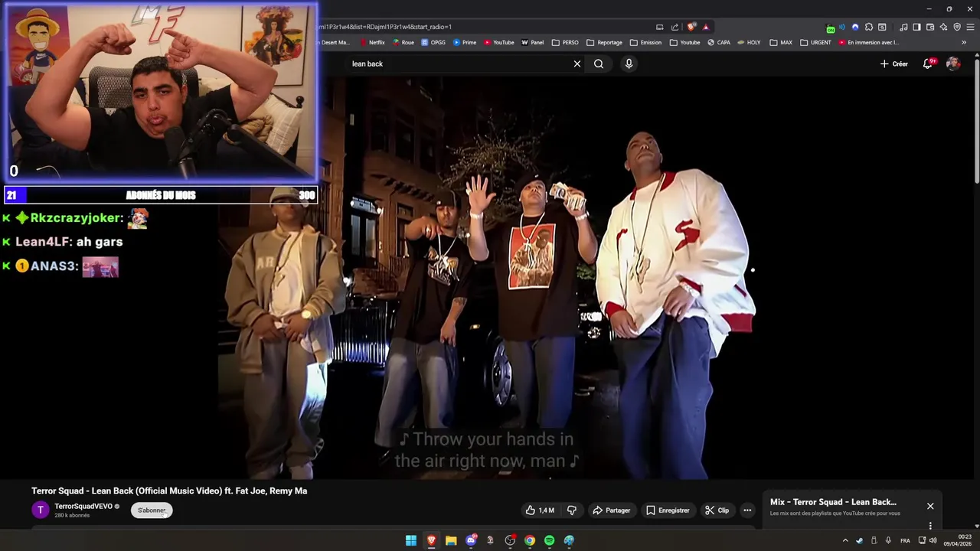Expand the PERSO bookmark folder
Image resolution: width=980 pixels, height=551 pixels.
pyautogui.click(x=565, y=43)
